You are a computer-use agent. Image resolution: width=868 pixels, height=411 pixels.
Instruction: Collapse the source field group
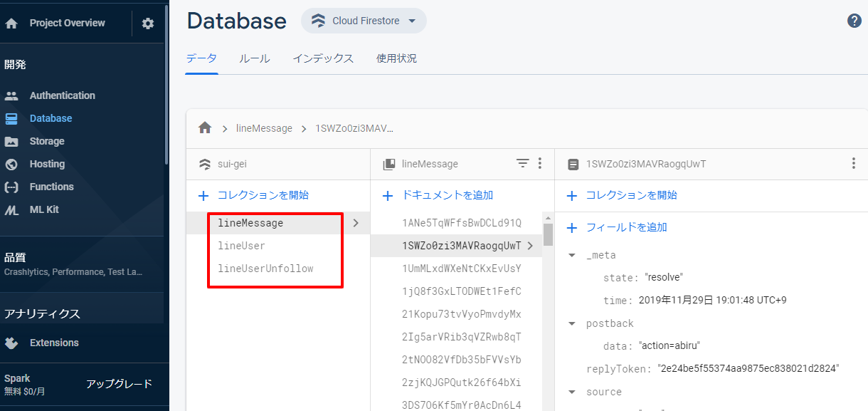[572, 392]
